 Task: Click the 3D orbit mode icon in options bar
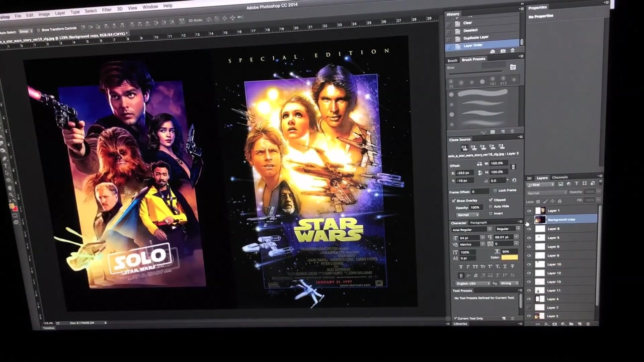[209, 19]
